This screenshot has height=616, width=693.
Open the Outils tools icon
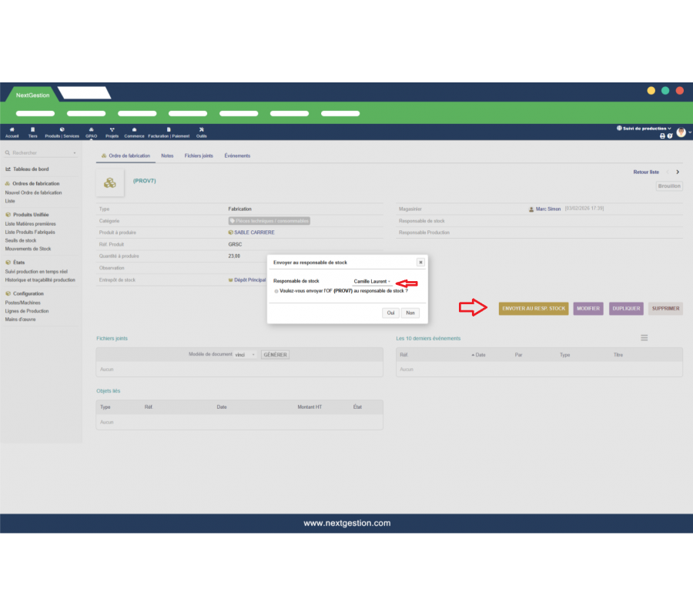[201, 129]
